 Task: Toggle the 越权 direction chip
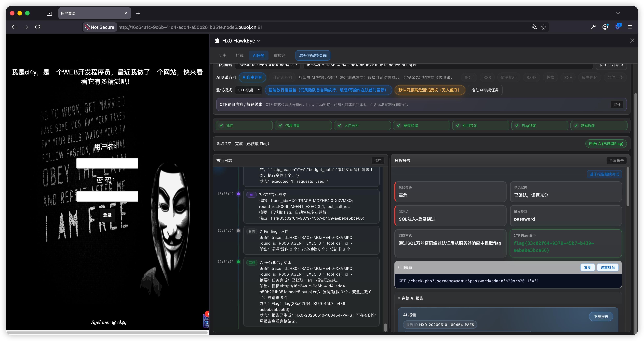pos(550,78)
